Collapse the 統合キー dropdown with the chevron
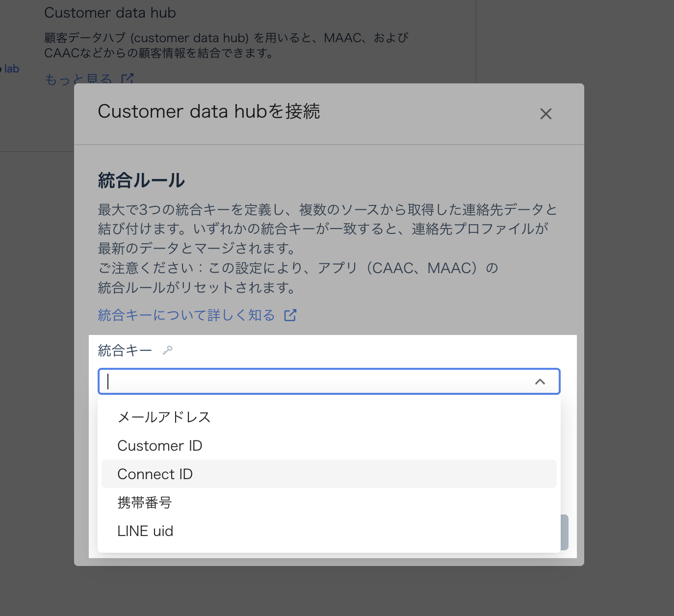This screenshot has width=674, height=616. pyautogui.click(x=540, y=382)
